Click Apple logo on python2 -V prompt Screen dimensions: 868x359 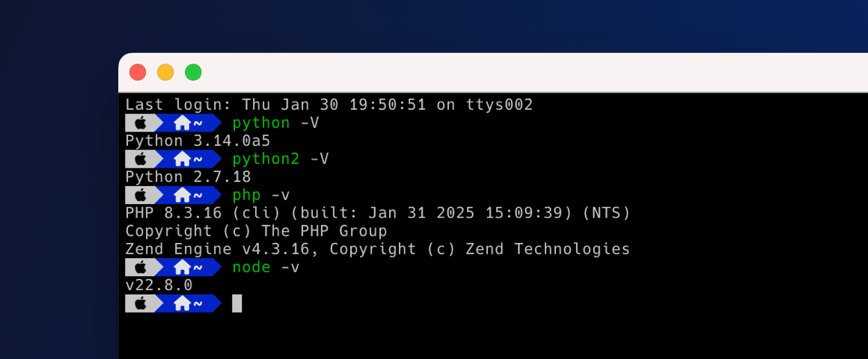point(141,159)
